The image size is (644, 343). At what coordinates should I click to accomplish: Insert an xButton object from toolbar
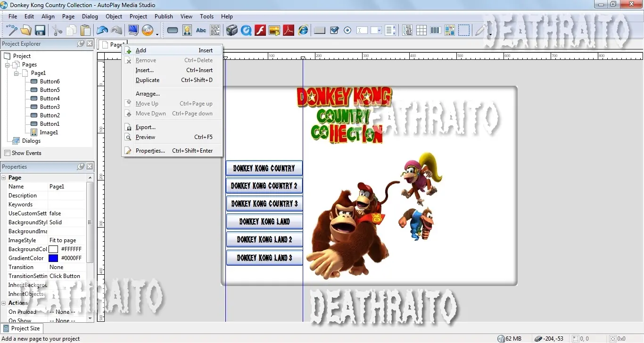(320, 31)
